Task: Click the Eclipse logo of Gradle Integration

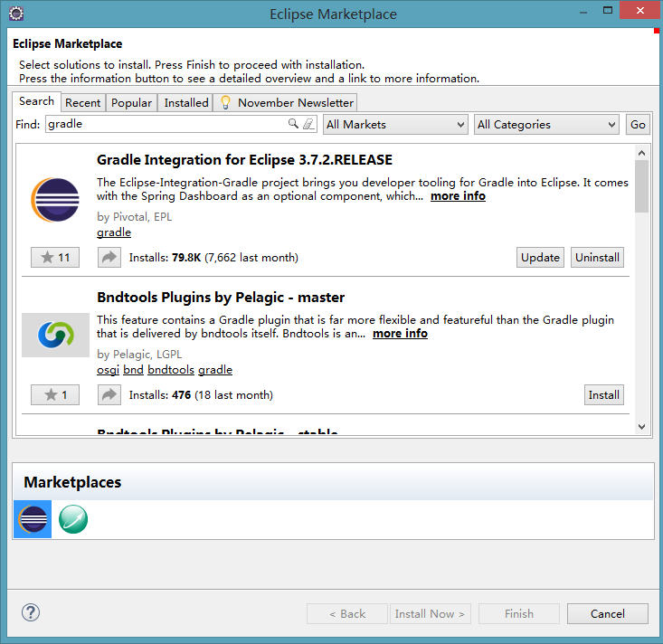Action: [55, 200]
